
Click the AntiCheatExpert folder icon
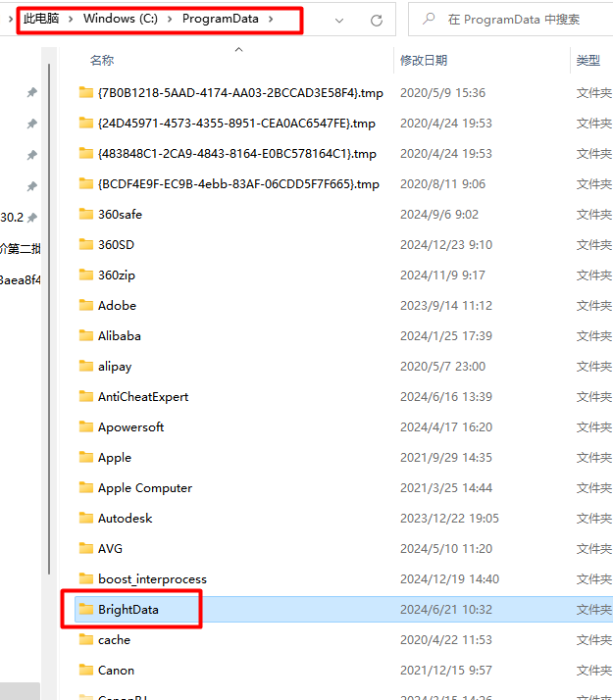point(86,396)
